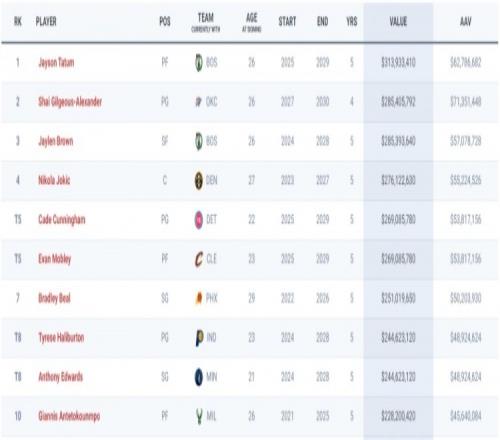Click the Cleveland Cavaliers logo icon

click(199, 259)
